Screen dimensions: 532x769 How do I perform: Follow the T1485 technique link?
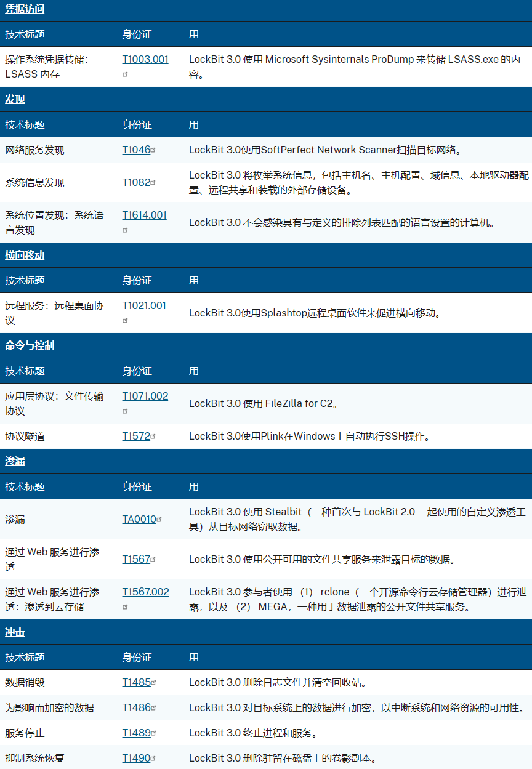[x=136, y=683]
